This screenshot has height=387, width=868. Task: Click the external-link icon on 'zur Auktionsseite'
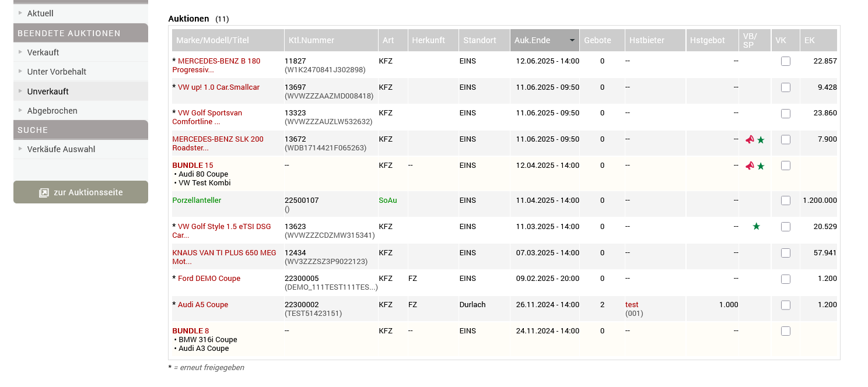44,192
